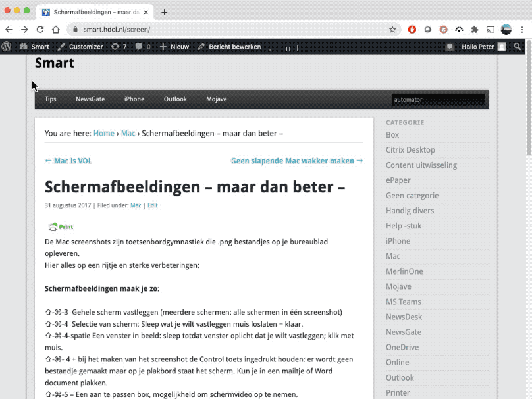Image resolution: width=532 pixels, height=399 pixels.
Task: Open the Chrome extensions puzzle icon
Action: (475, 30)
